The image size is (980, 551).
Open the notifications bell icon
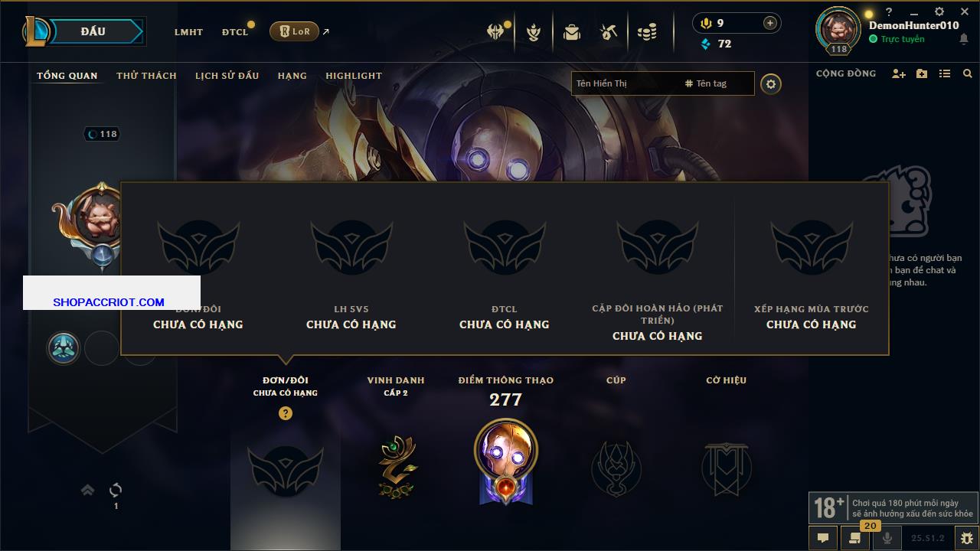(x=964, y=39)
